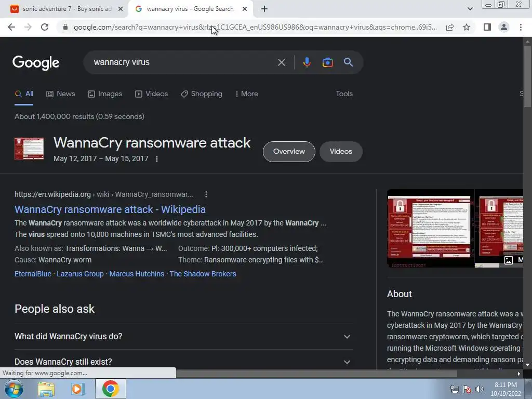Image resolution: width=532 pixels, height=399 pixels.
Task: Close the wannacry virus search tab
Action: click(x=245, y=9)
